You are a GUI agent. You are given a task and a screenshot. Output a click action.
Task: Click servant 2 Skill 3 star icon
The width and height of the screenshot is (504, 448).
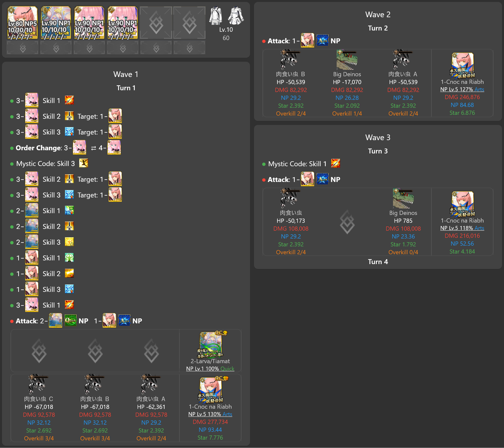pos(69,242)
